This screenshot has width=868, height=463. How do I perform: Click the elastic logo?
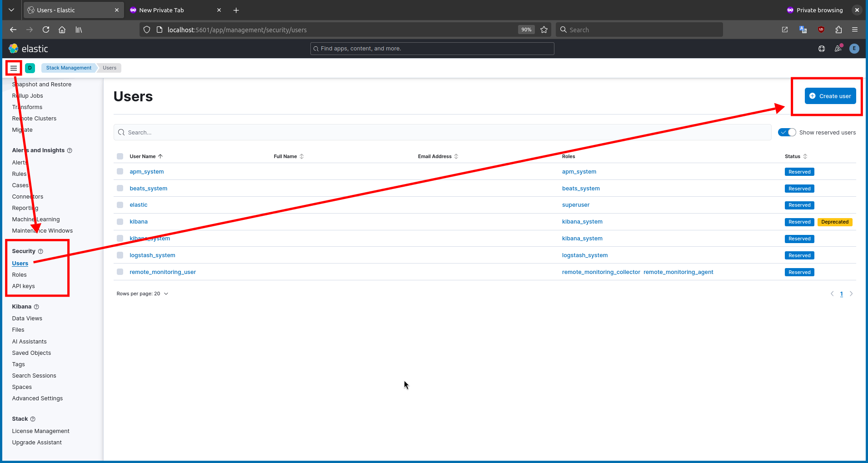28,49
